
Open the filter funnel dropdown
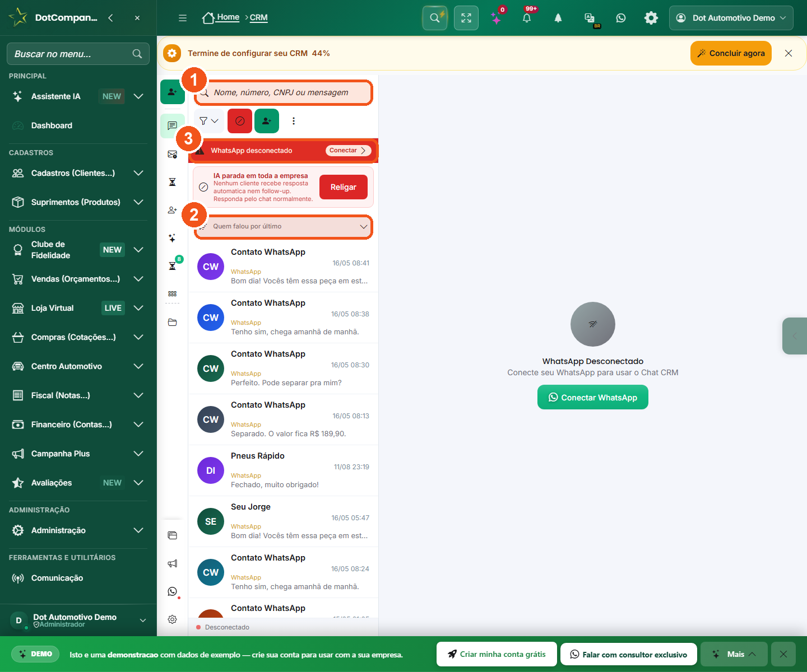point(209,121)
